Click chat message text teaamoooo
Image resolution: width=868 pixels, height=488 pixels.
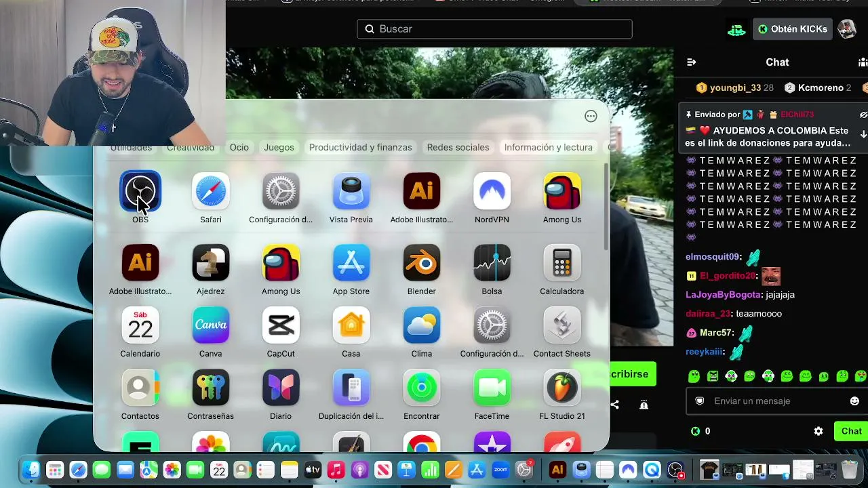(759, 314)
